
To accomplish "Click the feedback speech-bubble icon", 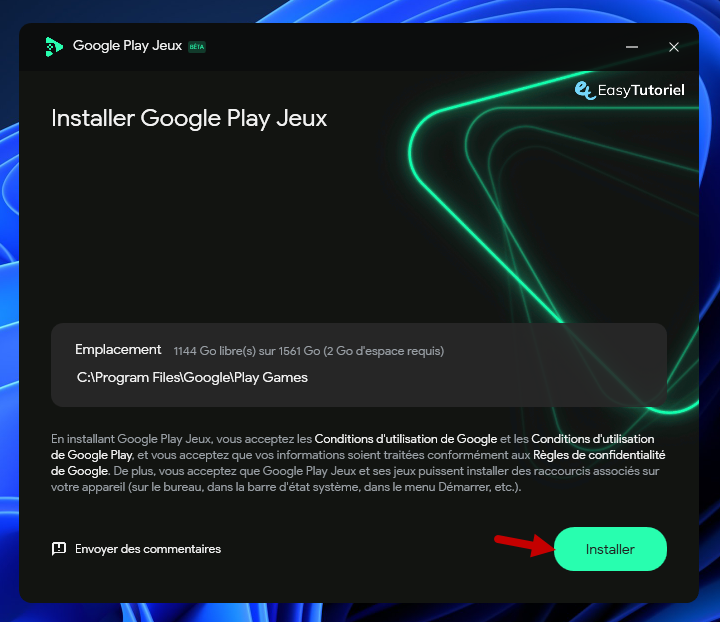I will coord(59,549).
